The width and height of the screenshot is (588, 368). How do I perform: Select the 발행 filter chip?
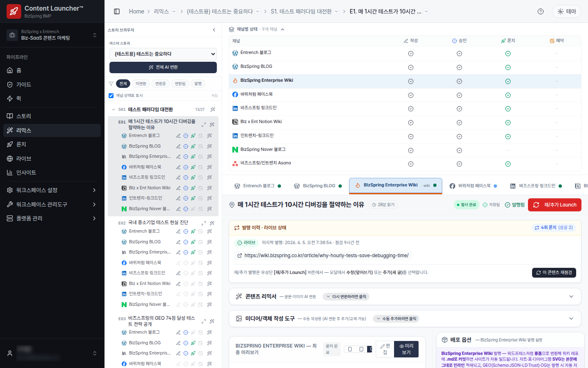point(198,84)
